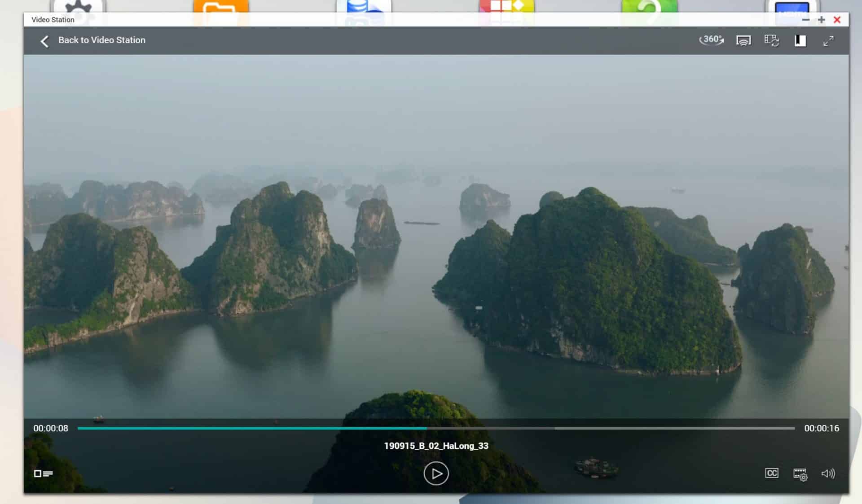Open the playlist icon

point(44,473)
